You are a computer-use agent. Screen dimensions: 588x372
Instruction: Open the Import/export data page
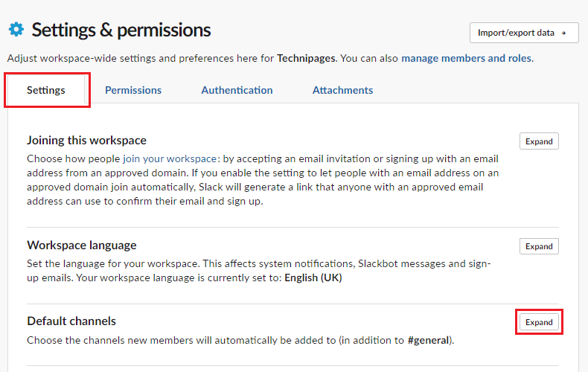point(524,33)
